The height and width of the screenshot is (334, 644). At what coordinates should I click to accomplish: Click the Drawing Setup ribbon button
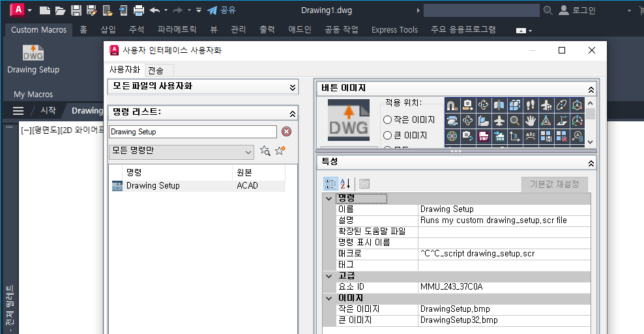tap(33, 59)
